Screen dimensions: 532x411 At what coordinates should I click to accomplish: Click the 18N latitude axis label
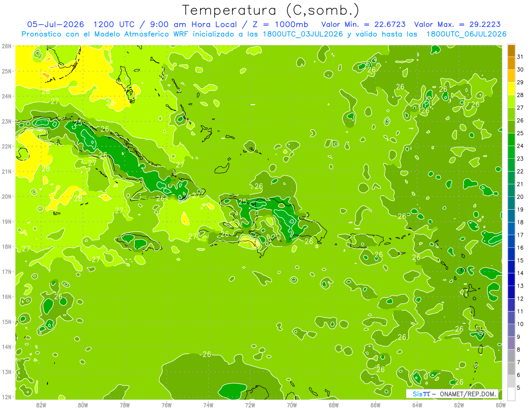[6, 247]
